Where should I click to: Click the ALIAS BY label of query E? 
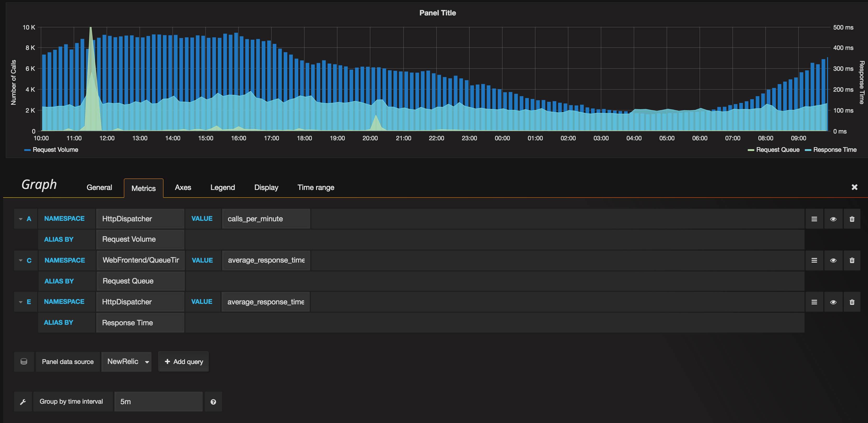coord(58,323)
